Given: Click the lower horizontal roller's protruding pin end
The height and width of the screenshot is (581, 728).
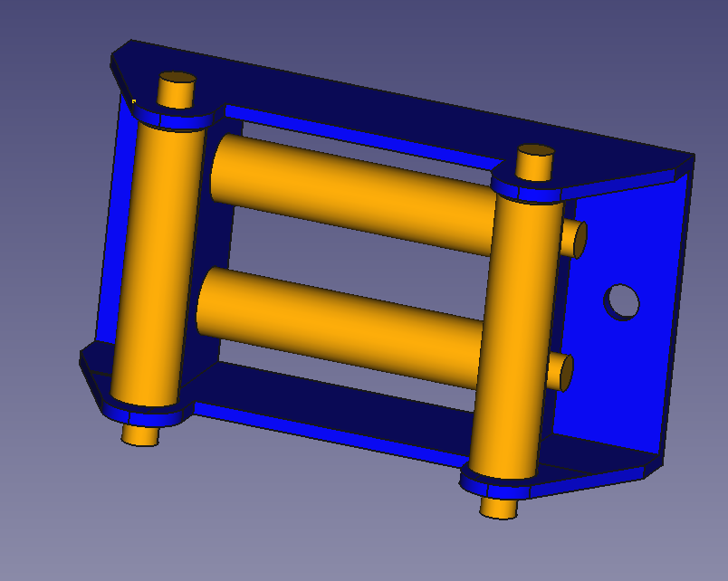Looking at the screenshot, I should (560, 373).
